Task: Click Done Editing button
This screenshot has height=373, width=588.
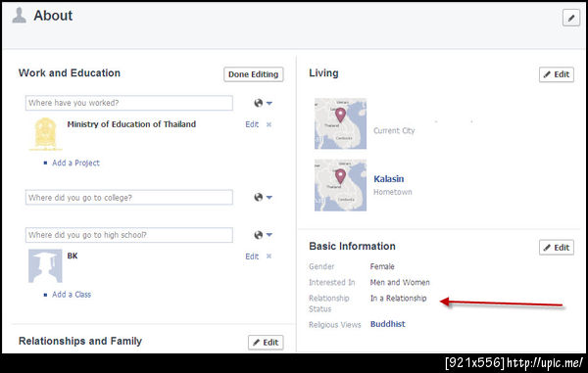Action: click(x=254, y=74)
